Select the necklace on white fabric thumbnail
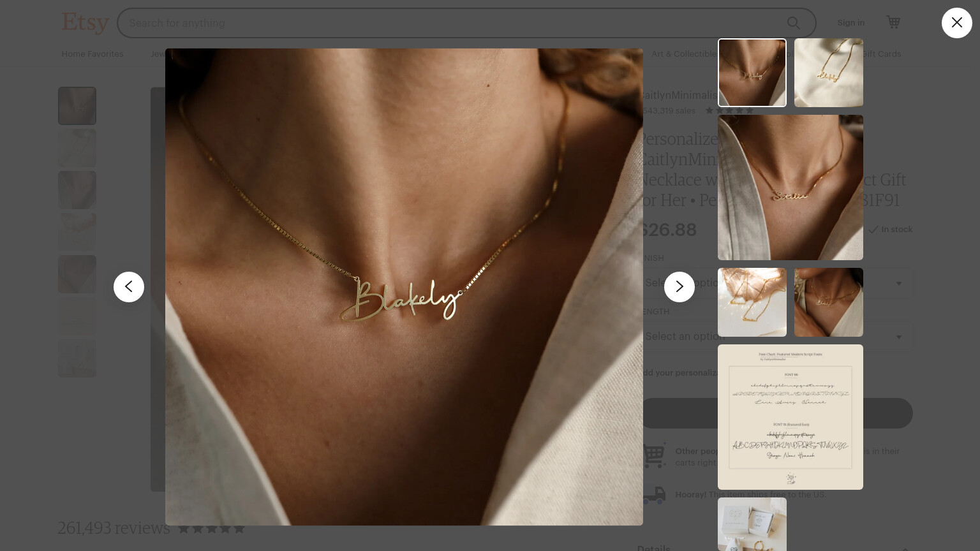Viewport: 980px width, 551px height. (x=829, y=73)
